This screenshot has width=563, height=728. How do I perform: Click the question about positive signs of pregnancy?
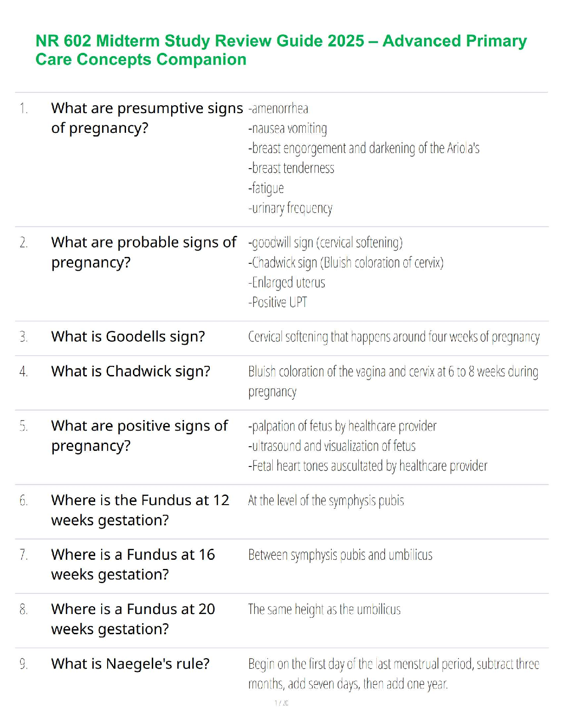coord(139,436)
